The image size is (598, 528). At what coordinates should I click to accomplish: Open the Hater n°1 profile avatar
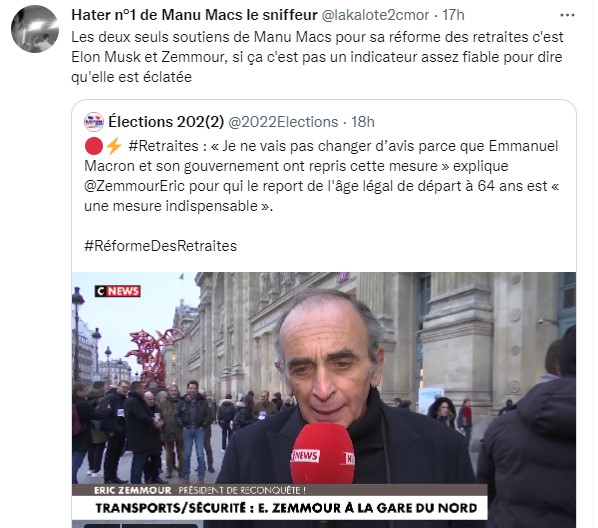[35, 29]
